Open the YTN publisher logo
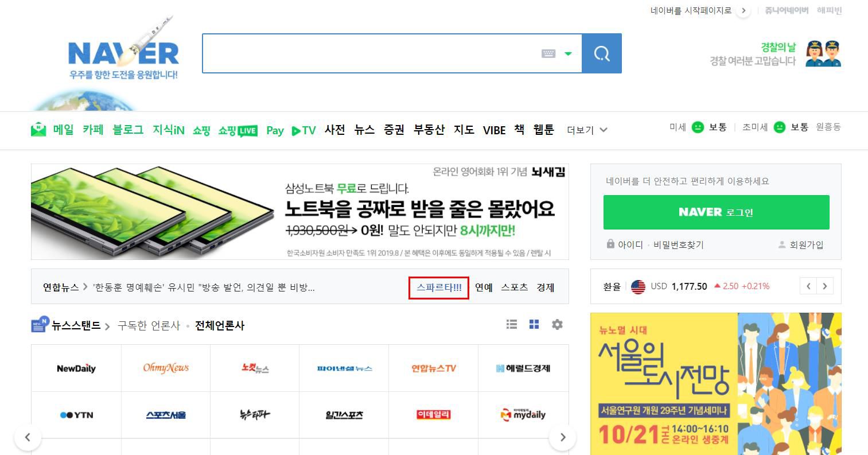The image size is (868, 455). 76,415
